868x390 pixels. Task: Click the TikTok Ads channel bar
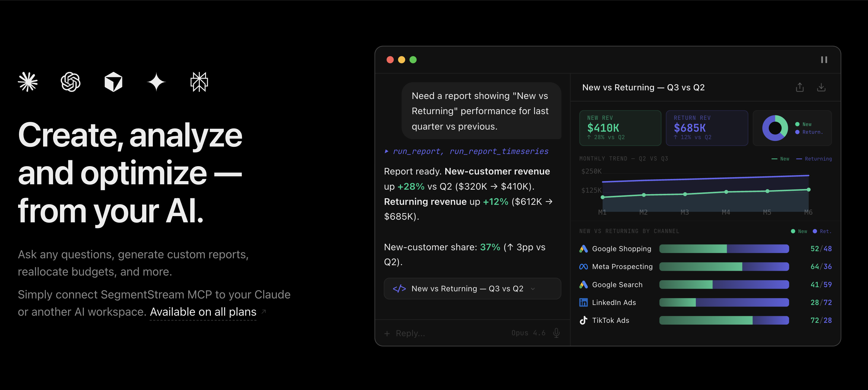pos(723,320)
